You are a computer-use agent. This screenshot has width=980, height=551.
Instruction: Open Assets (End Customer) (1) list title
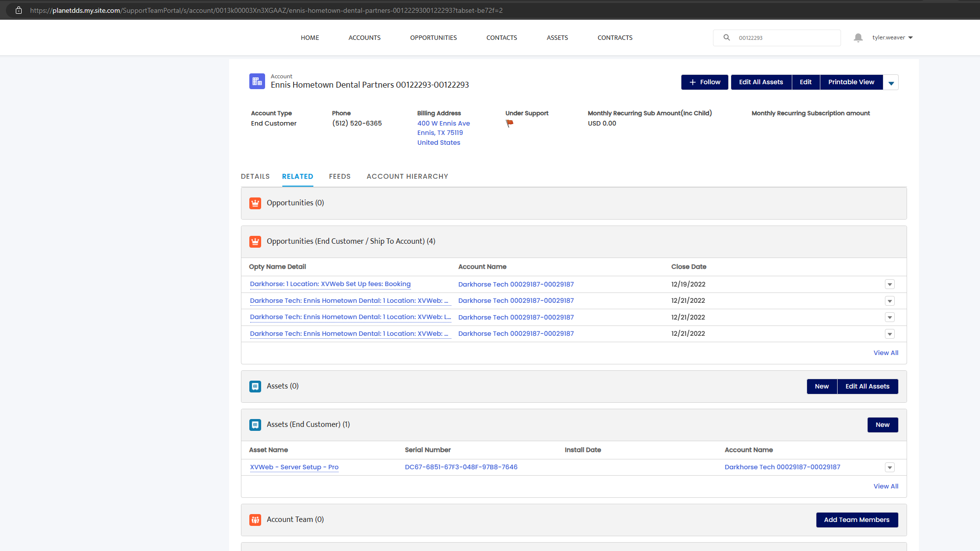(308, 424)
